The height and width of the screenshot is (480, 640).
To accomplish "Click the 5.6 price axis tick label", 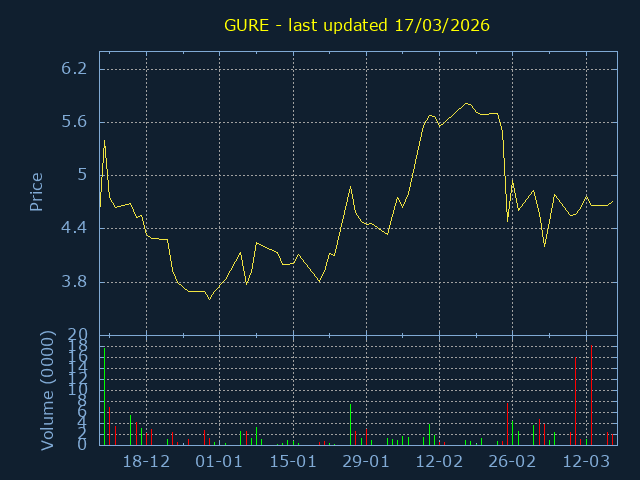I will 74,122.
